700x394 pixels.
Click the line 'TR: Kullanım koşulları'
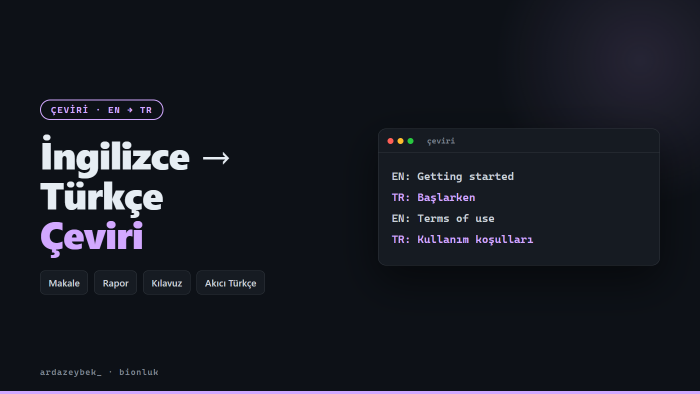[462, 239]
